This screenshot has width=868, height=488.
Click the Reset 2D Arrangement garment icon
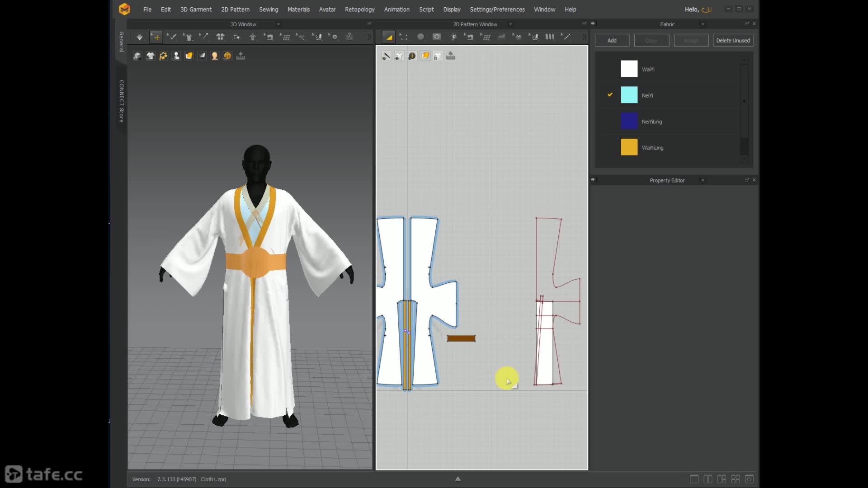click(220, 37)
